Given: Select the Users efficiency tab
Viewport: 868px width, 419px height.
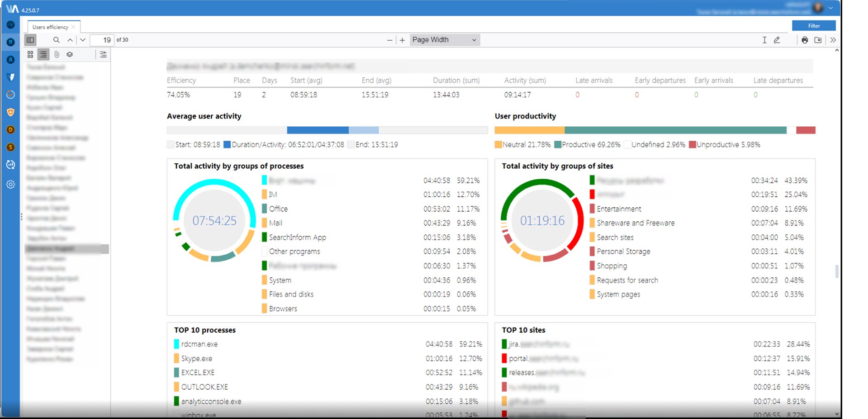Looking at the screenshot, I should (x=50, y=27).
